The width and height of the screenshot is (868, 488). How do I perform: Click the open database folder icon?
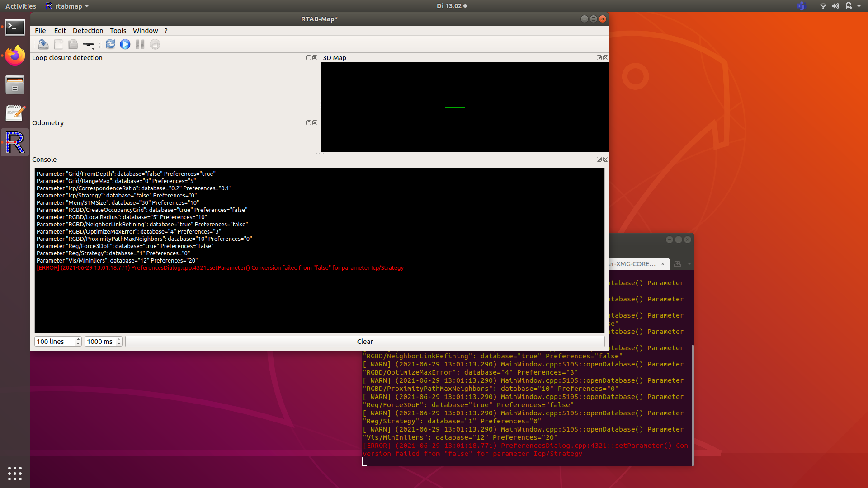coord(73,44)
